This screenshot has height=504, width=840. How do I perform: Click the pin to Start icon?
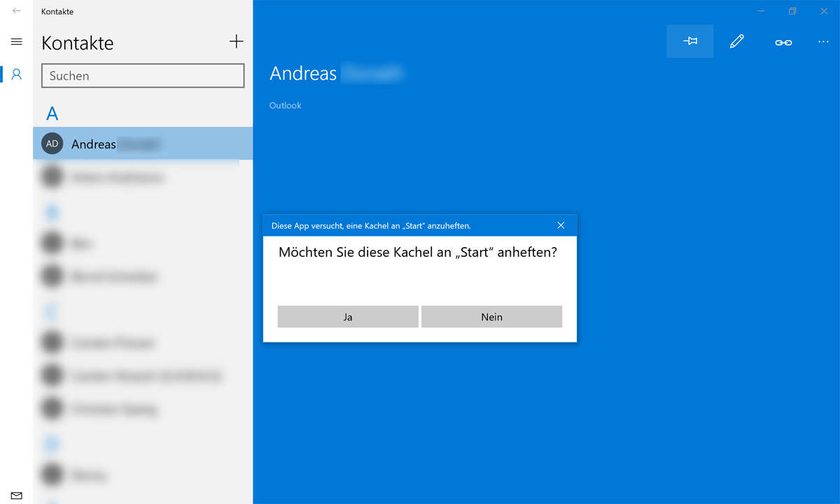click(x=690, y=42)
